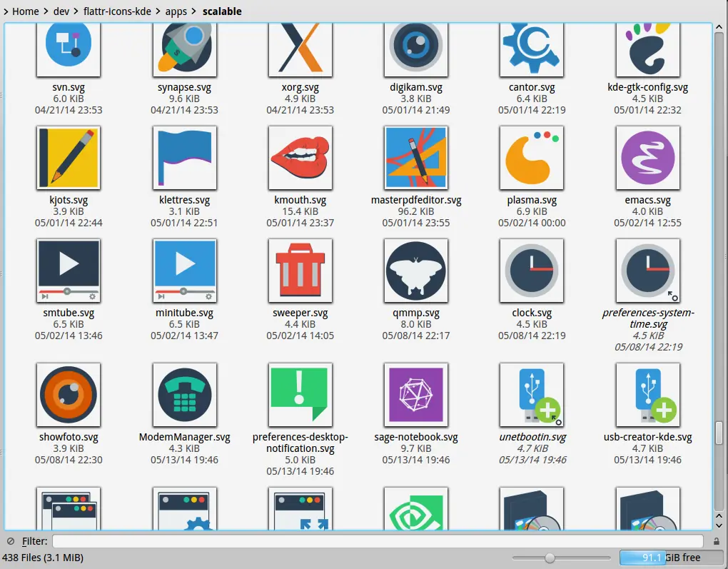Viewport: 728px width, 569px height.
Task: Click the scalable breadcrumb segment
Action: point(222,11)
